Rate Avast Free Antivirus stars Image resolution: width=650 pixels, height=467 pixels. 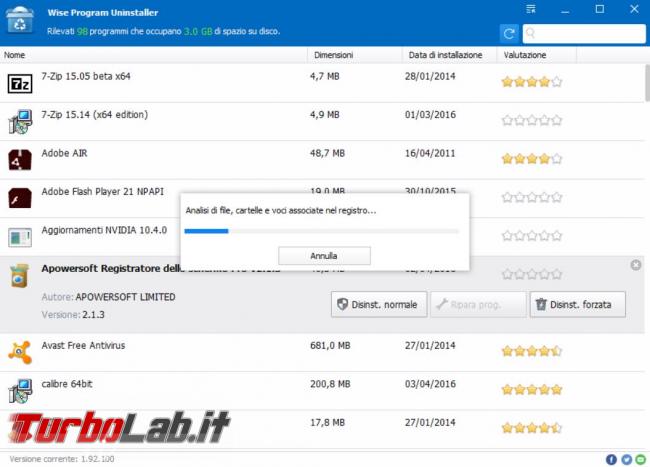click(x=532, y=351)
